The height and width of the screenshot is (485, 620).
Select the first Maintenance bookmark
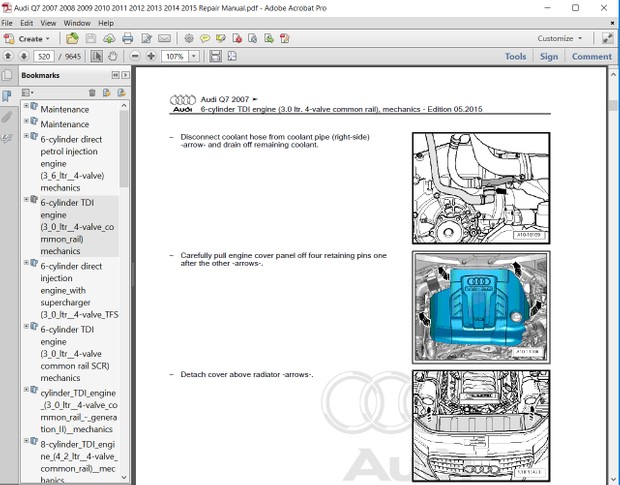pyautogui.click(x=64, y=109)
